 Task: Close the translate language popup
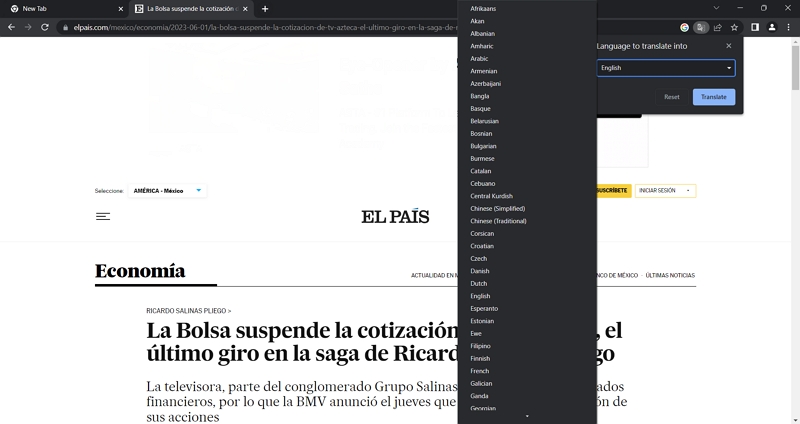click(x=729, y=46)
